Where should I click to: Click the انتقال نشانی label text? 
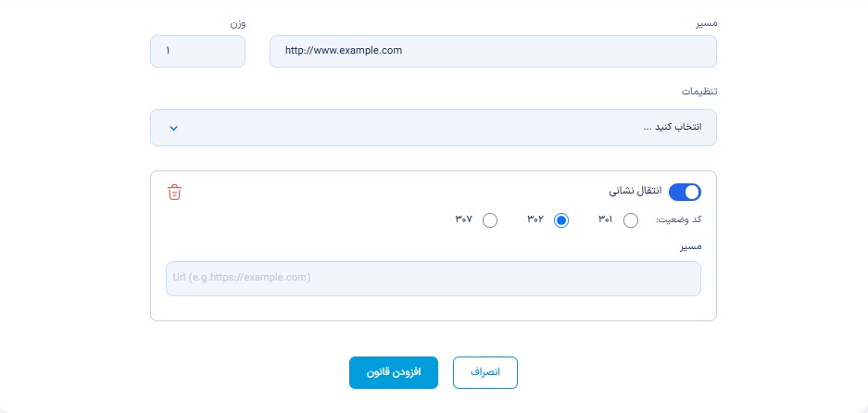coord(635,191)
